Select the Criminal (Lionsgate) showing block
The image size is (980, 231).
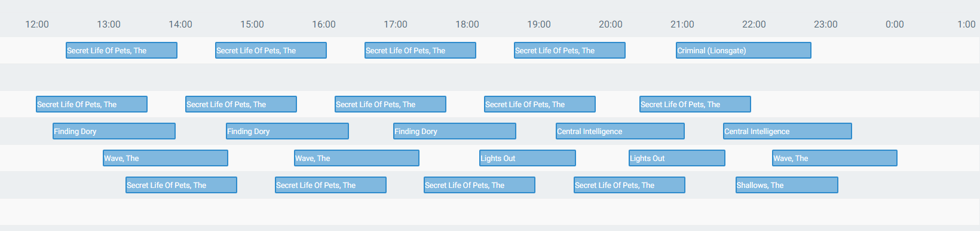click(x=743, y=50)
